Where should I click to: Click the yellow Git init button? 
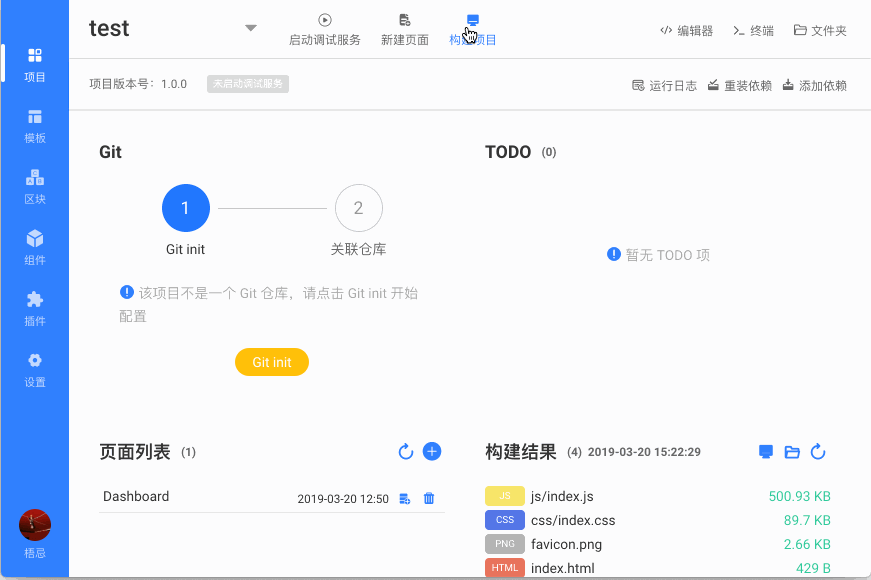tap(272, 362)
